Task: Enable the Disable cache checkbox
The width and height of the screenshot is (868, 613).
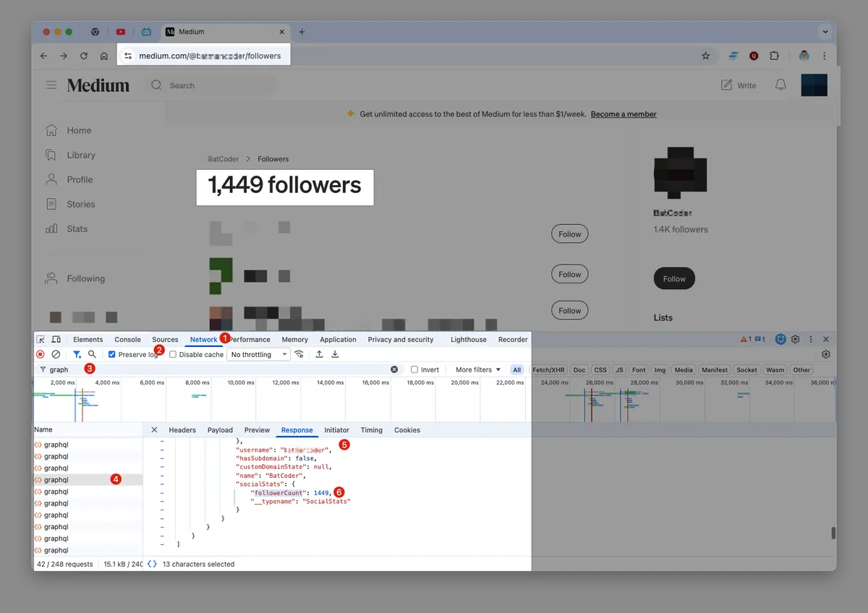Action: click(x=173, y=355)
